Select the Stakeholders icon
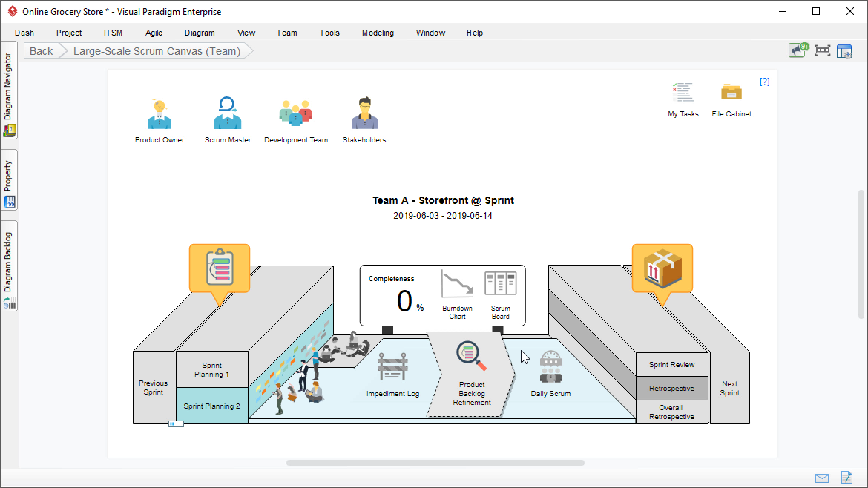 point(364,110)
